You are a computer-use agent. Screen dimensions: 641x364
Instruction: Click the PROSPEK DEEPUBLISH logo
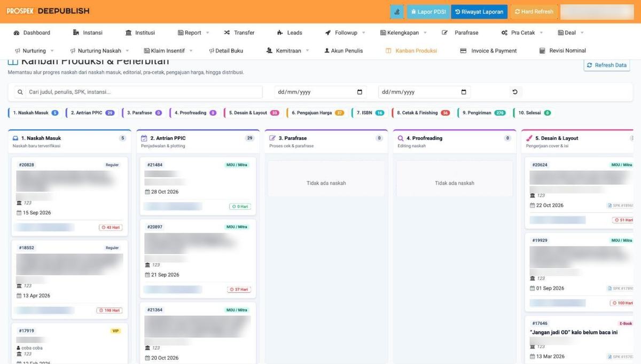[48, 11]
